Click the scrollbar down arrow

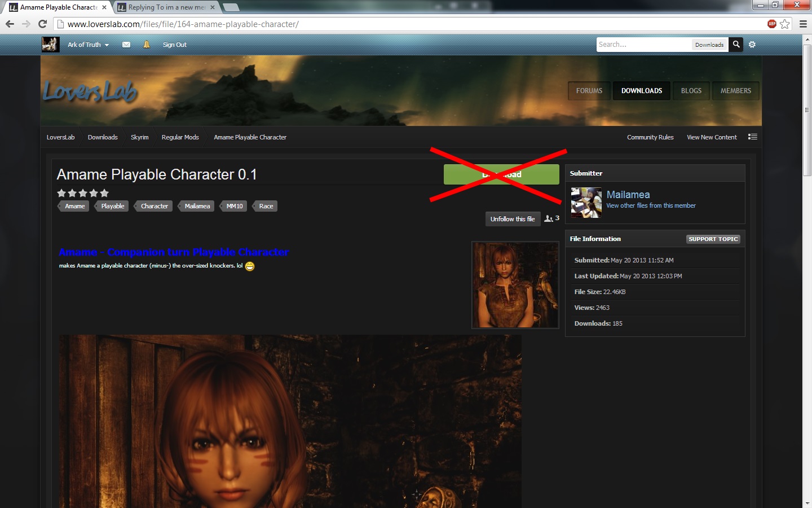[x=807, y=503]
